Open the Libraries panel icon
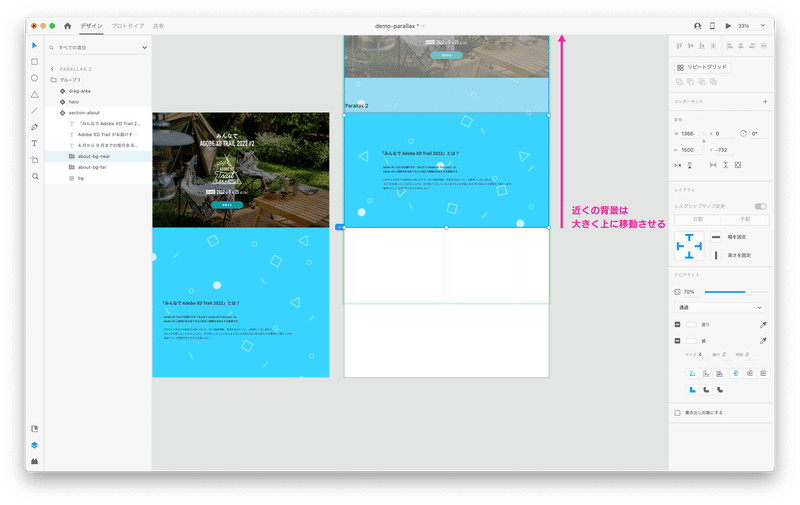 [34, 429]
